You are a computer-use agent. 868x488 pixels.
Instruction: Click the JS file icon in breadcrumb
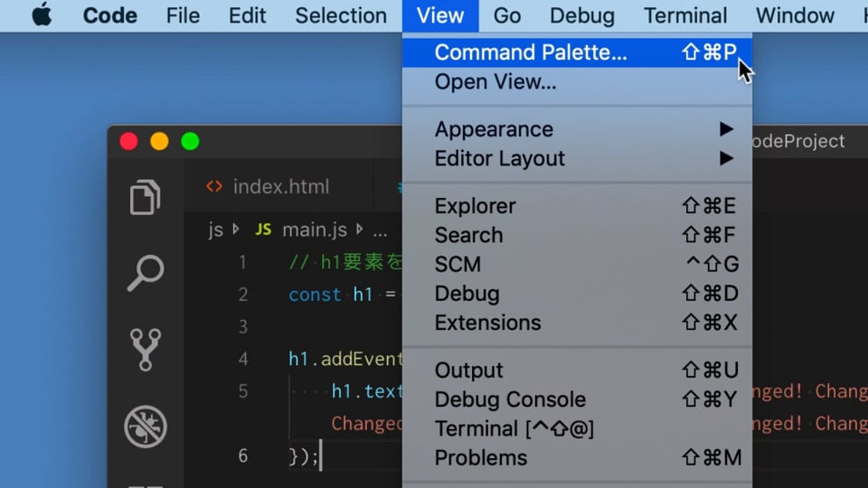click(263, 230)
